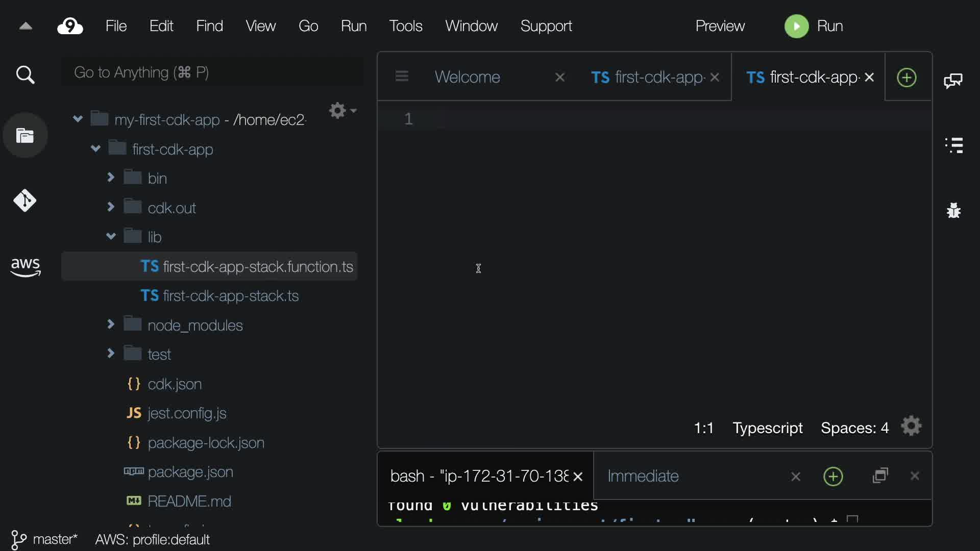Collapse the top menu bar arrow
The height and width of the screenshot is (551, 980).
(26, 26)
